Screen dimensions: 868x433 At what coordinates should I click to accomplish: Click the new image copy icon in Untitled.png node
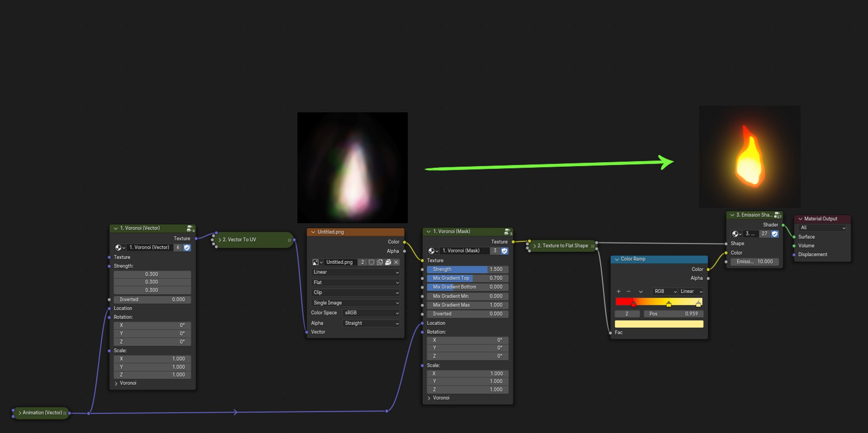380,262
